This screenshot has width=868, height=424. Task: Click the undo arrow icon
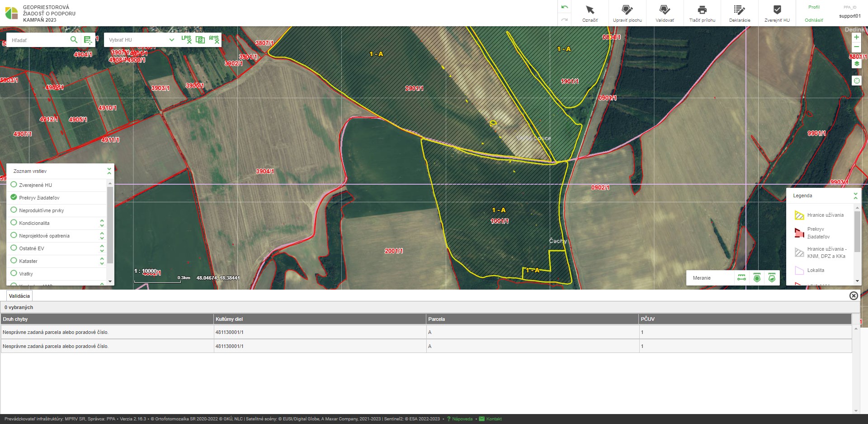click(564, 7)
